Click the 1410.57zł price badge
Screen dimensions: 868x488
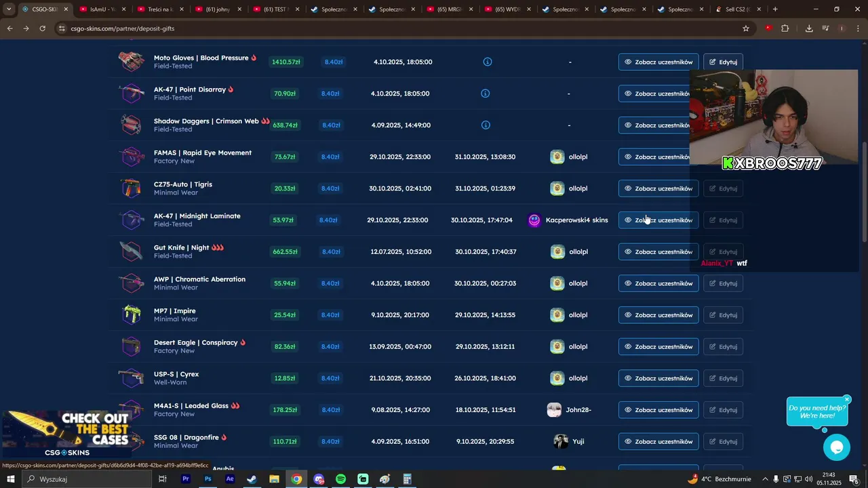click(x=285, y=62)
